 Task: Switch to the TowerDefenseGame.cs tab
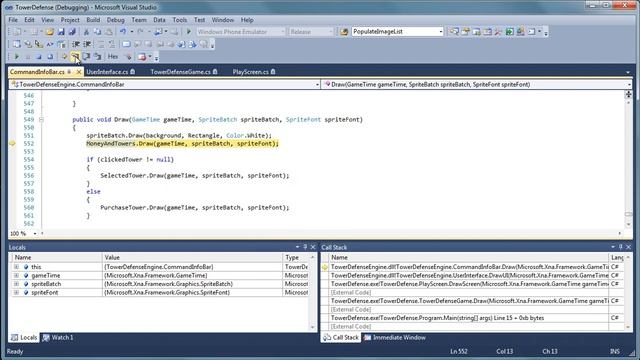184,72
